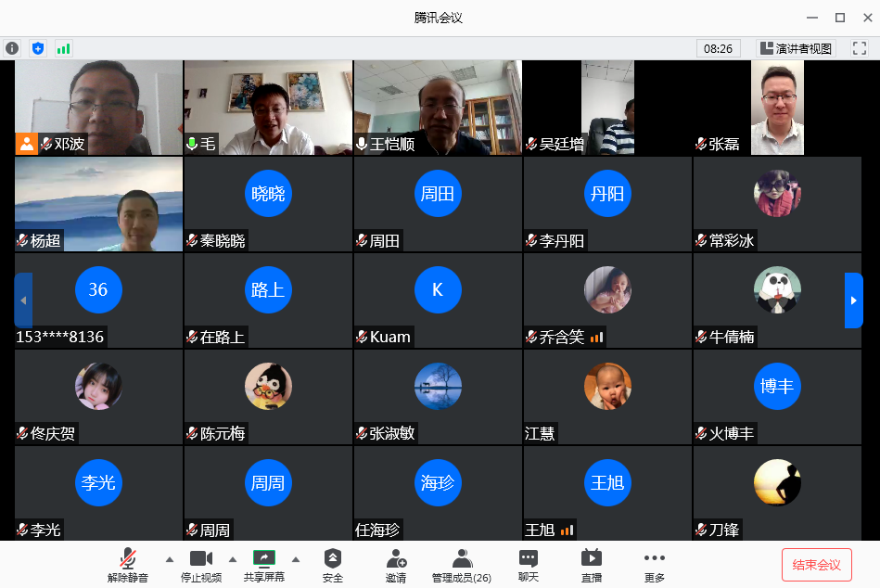Click orange signal bars beside 乔含笑
The width and height of the screenshot is (880, 588).
[597, 337]
